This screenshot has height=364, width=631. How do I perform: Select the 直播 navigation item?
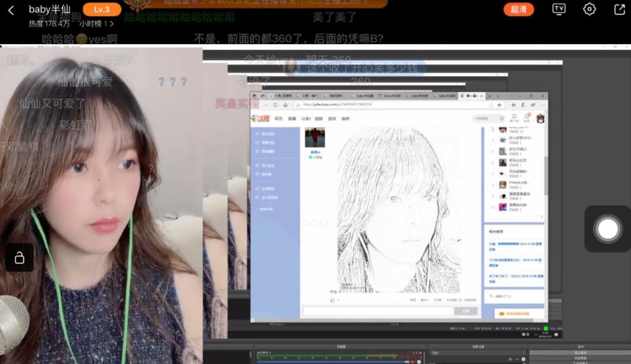[x=292, y=119]
